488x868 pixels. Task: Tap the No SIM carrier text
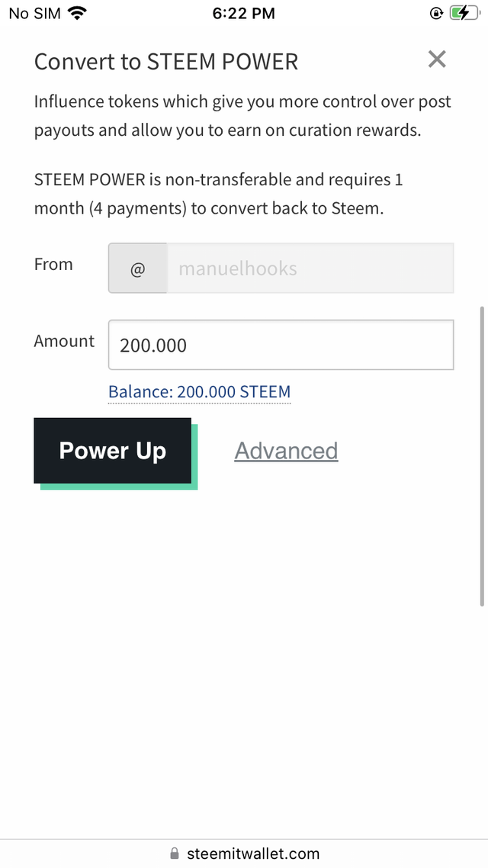(x=34, y=13)
